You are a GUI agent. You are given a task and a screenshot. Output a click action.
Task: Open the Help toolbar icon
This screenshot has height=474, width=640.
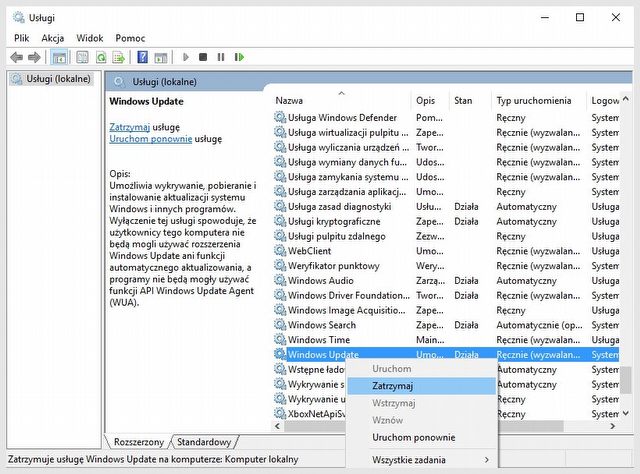(142, 57)
